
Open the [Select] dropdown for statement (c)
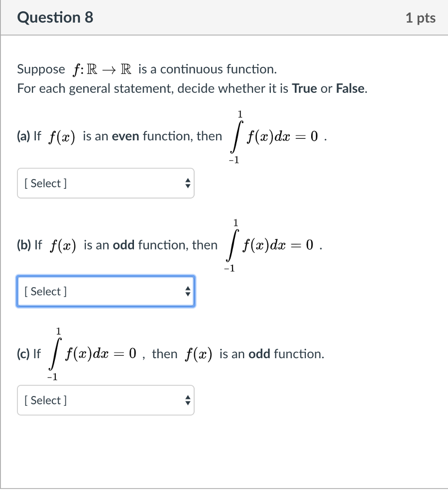tap(105, 400)
